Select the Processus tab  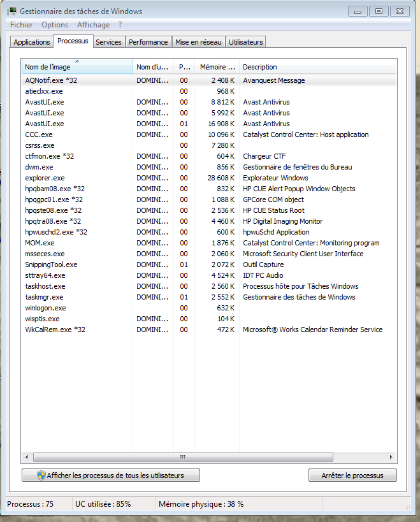(x=73, y=41)
